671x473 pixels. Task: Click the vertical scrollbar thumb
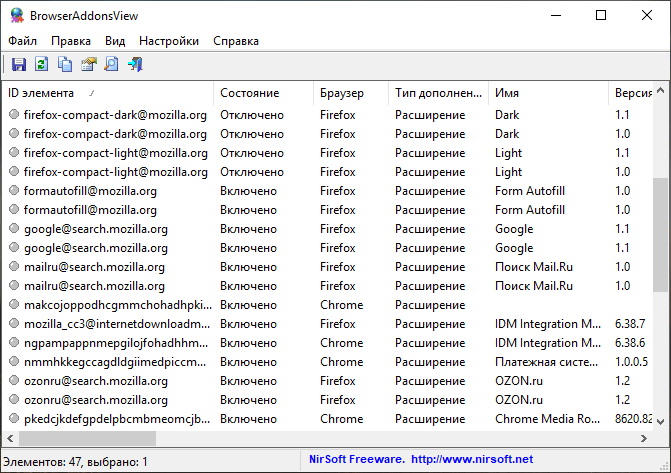click(660, 235)
